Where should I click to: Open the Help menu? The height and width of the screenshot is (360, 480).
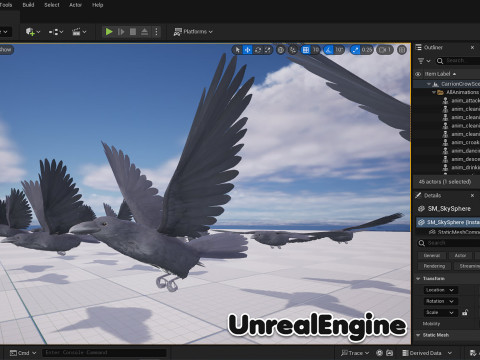pyautogui.click(x=98, y=5)
